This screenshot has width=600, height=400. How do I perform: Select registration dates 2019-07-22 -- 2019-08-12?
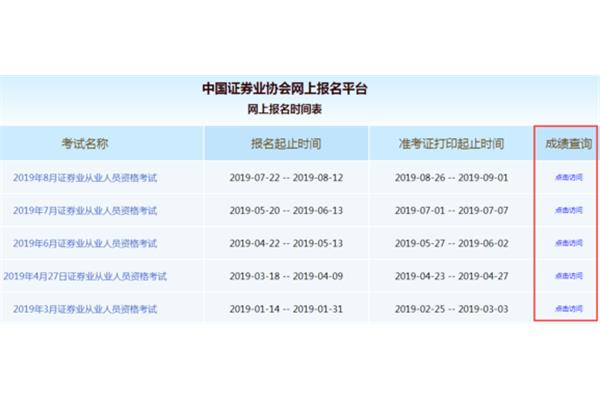(x=286, y=178)
